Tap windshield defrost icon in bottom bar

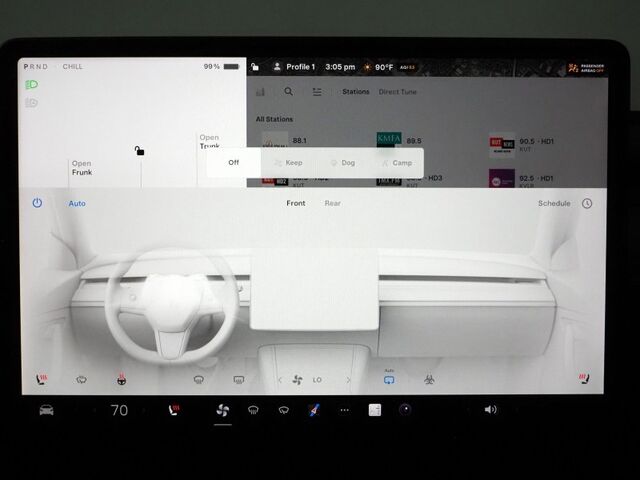coord(284,410)
